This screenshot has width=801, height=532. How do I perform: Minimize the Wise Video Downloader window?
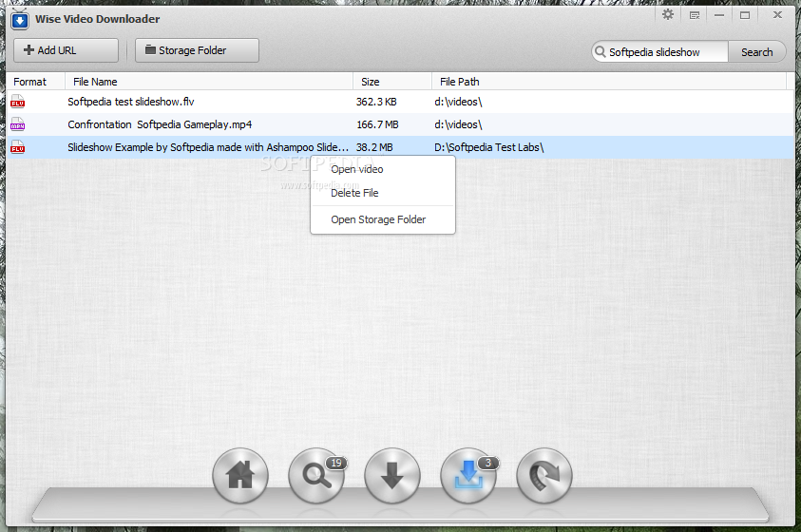719,15
